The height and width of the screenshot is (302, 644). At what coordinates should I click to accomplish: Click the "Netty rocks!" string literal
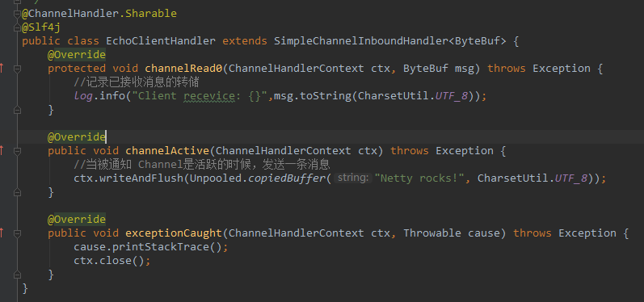coord(423,178)
